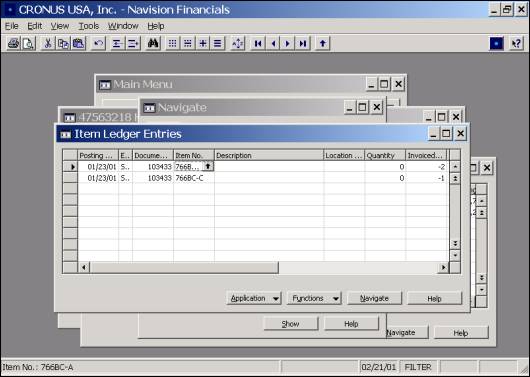The height and width of the screenshot is (377, 530).
Task: Click the Cut scissors icon
Action: (48, 43)
